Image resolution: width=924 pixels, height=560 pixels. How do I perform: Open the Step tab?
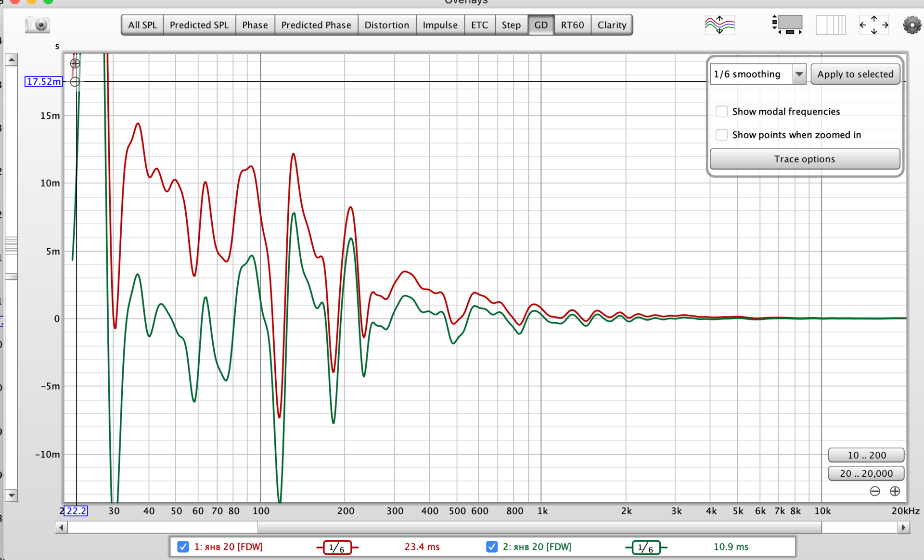click(x=511, y=25)
